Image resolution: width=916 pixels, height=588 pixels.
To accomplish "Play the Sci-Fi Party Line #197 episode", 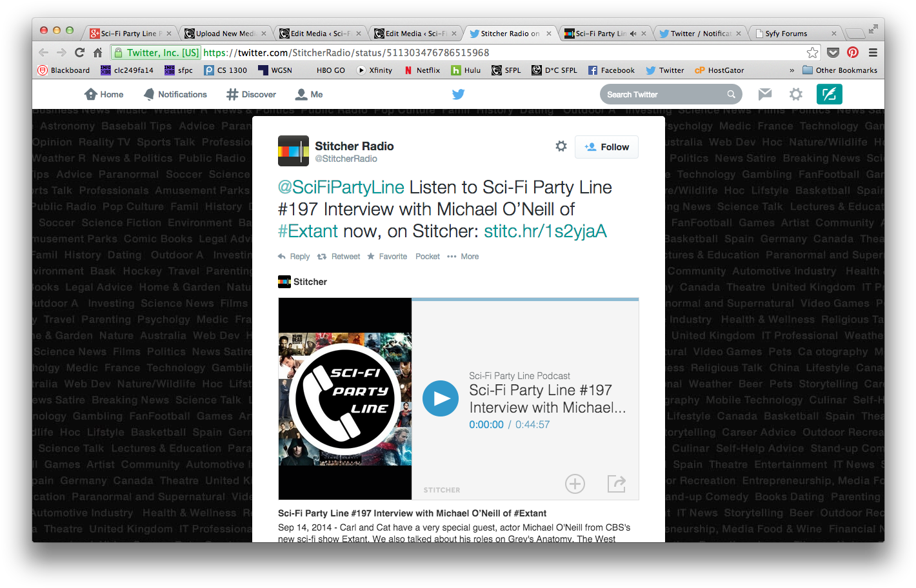I will [x=441, y=398].
